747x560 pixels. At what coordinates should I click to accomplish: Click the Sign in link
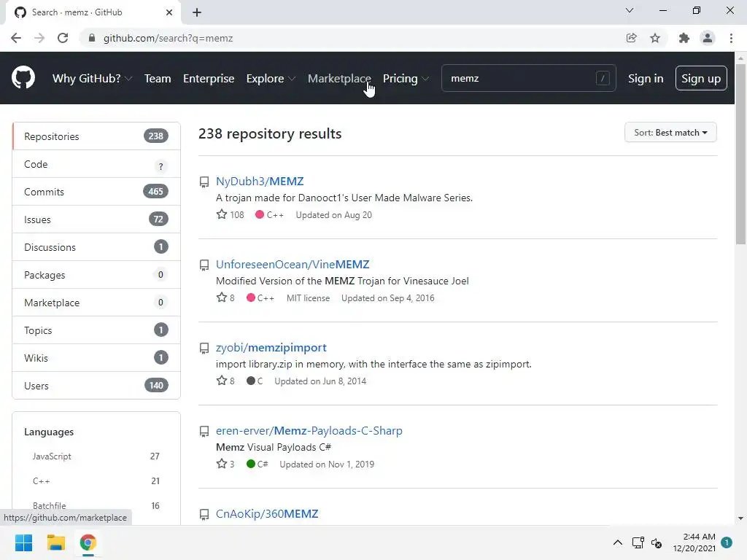(646, 79)
